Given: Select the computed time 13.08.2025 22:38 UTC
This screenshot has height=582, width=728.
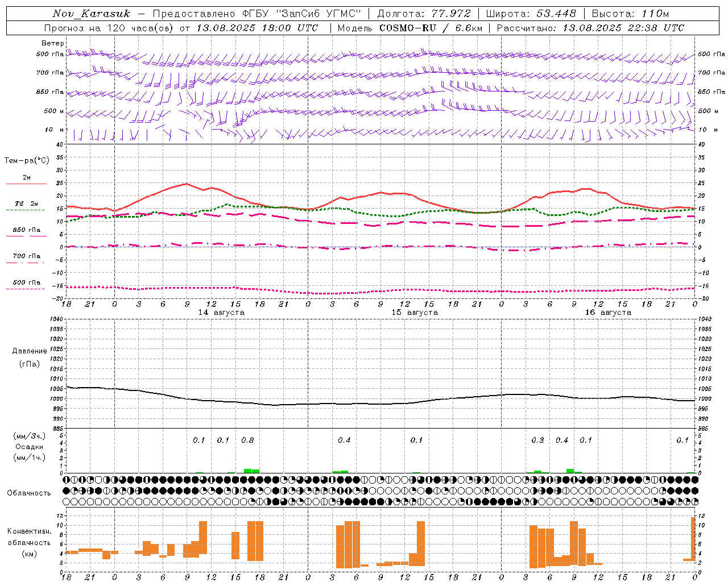Looking at the screenshot, I should 623,28.
